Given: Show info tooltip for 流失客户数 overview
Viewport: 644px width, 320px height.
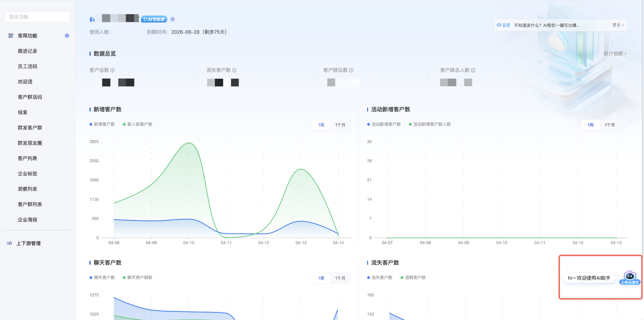Looking at the screenshot, I should [234, 70].
